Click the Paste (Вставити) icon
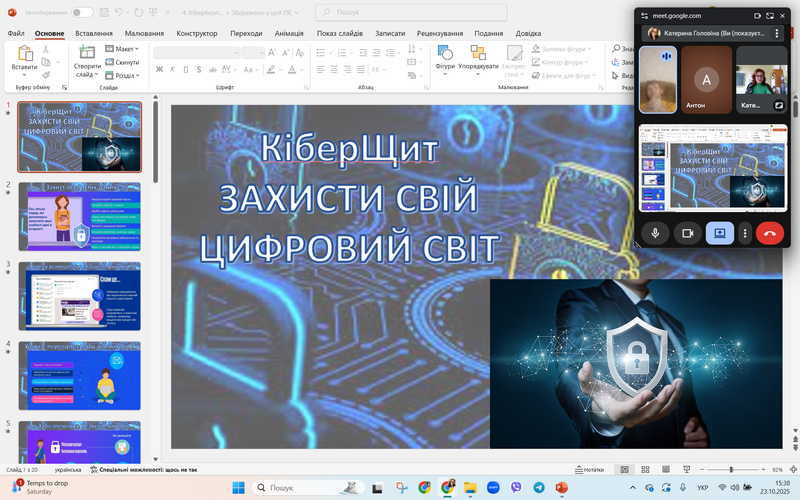Viewport: 800px width, 500px height. (x=24, y=58)
